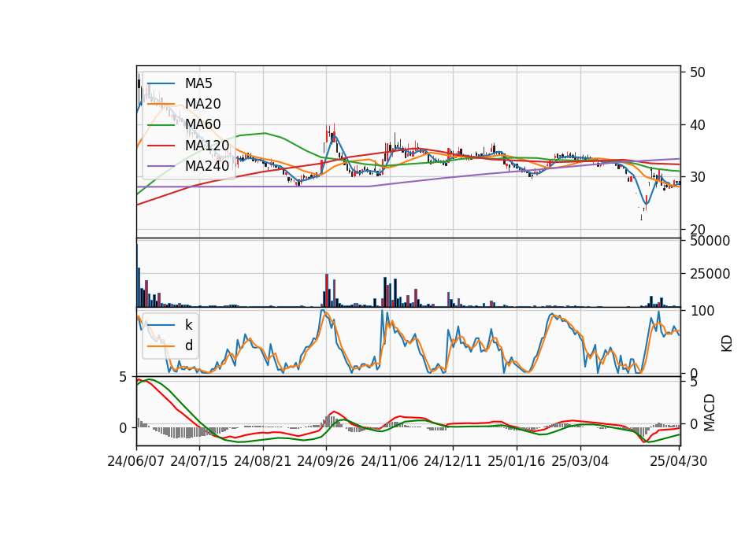The height and width of the screenshot is (543, 756).
Task: Click the price axis value 50
Action: click(x=697, y=72)
